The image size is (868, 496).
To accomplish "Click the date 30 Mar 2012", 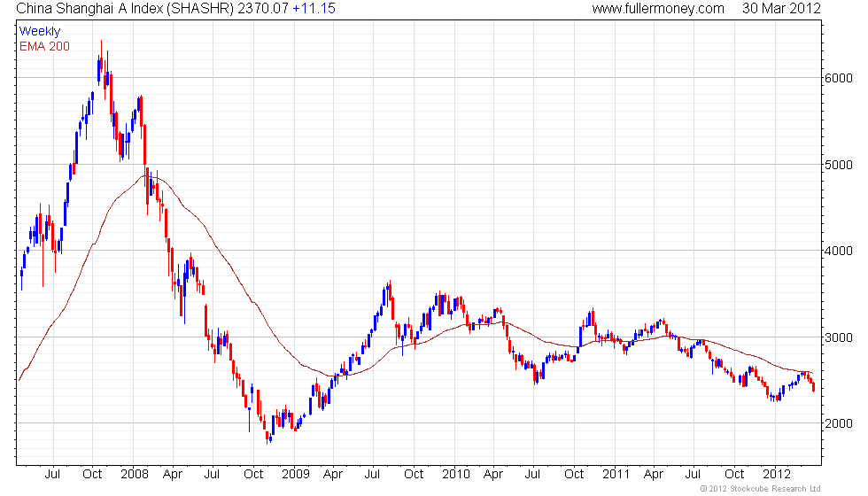I will (x=781, y=8).
